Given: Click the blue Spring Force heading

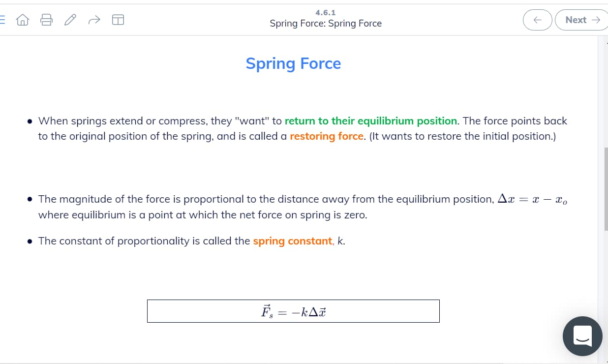Looking at the screenshot, I should (x=293, y=63).
